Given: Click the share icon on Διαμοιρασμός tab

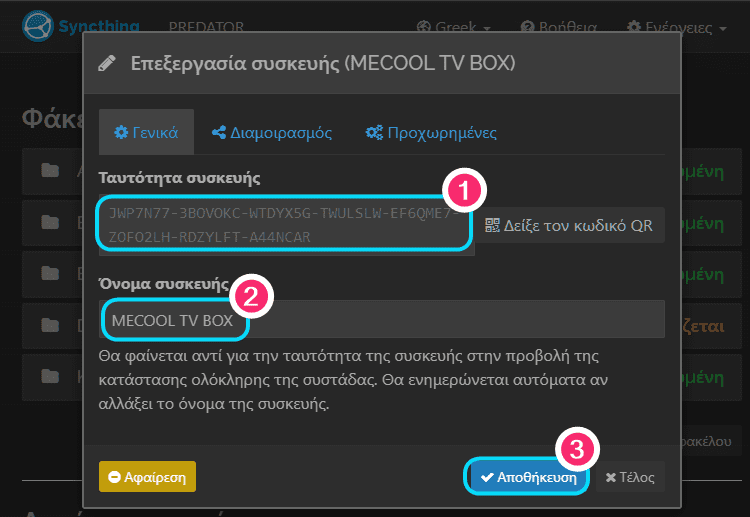Looking at the screenshot, I should (219, 132).
